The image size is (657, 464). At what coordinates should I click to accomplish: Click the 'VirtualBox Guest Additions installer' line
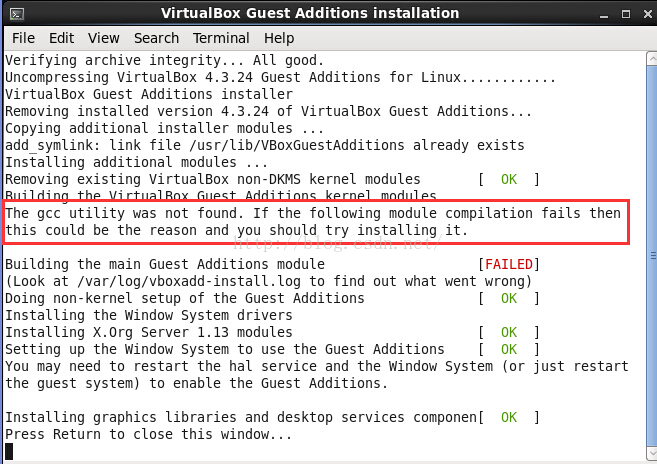[149, 94]
